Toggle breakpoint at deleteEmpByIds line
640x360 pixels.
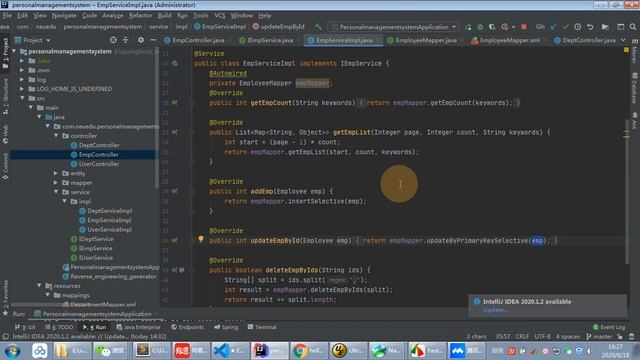pos(182,270)
